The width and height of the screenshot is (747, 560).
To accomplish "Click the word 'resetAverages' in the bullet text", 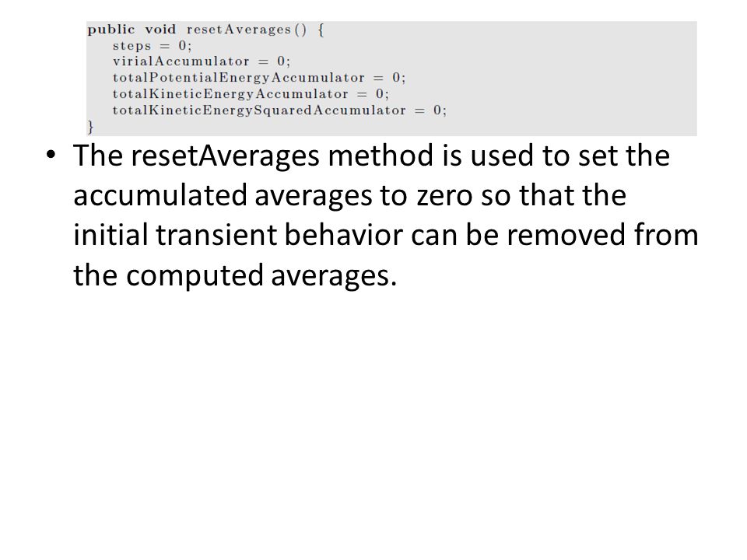I will tap(225, 156).
